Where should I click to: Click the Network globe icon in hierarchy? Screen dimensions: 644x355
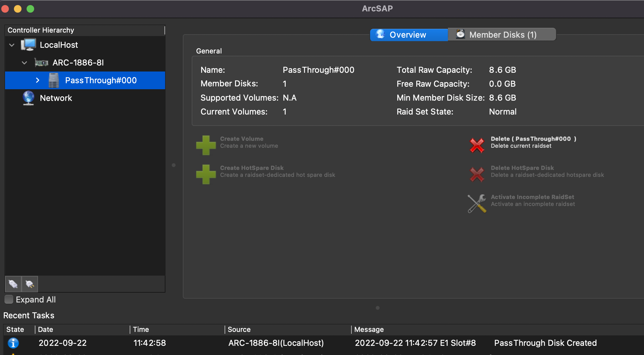coord(28,98)
